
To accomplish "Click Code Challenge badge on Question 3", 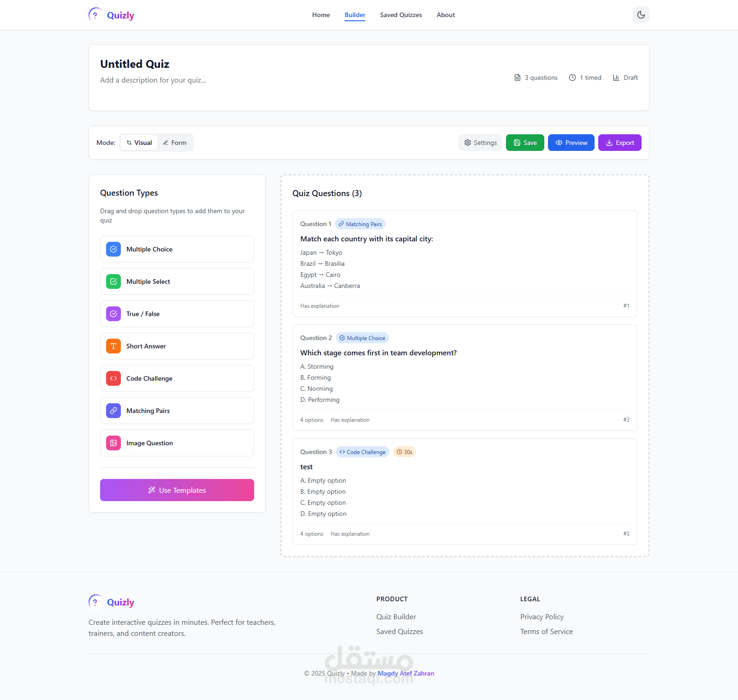I will (363, 452).
